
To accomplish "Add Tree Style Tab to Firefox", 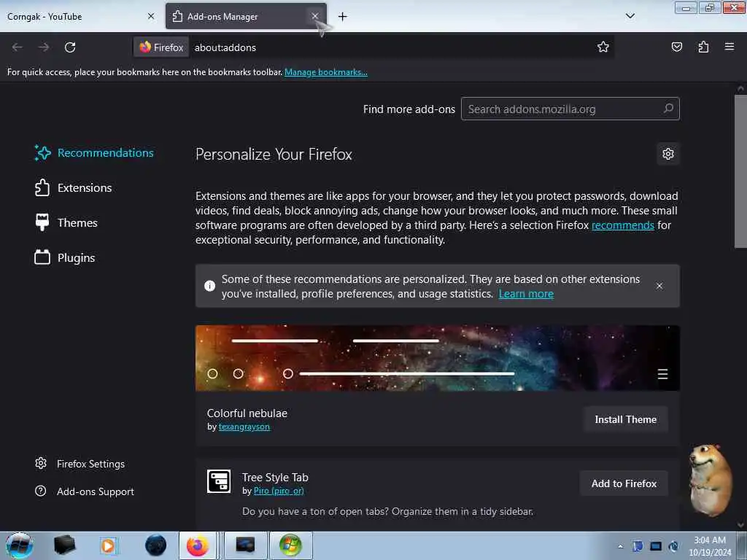I will click(x=624, y=483).
